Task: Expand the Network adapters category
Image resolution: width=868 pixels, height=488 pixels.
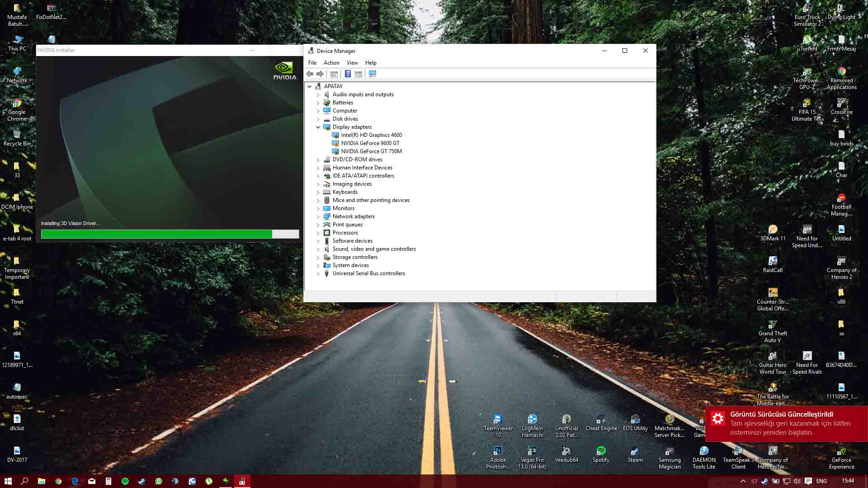Action: pos(318,217)
